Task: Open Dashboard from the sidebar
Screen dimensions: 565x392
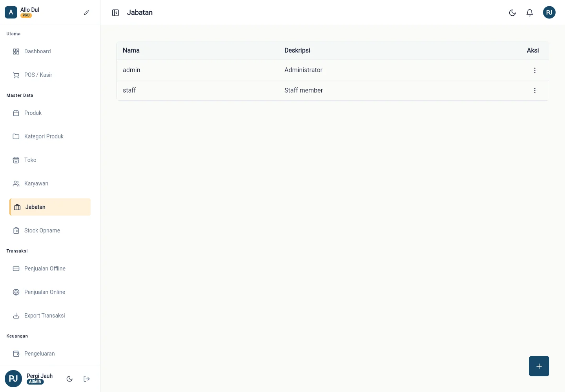Action: click(x=50, y=51)
